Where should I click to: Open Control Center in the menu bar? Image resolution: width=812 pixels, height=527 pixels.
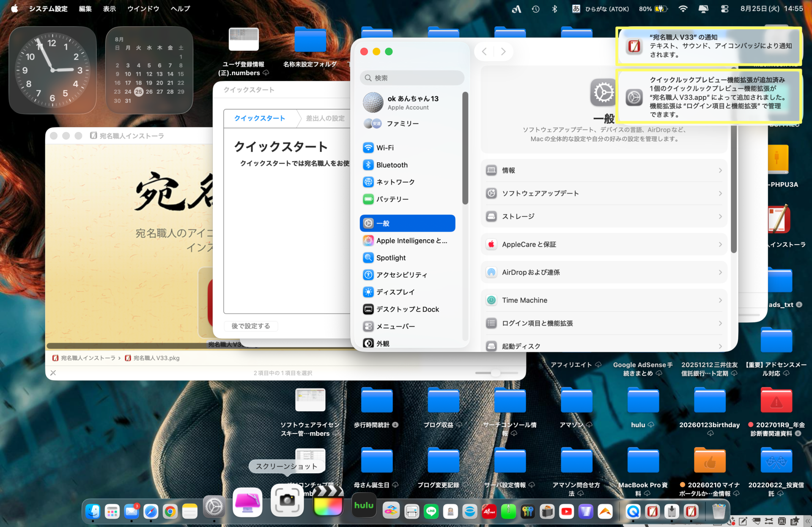click(724, 9)
